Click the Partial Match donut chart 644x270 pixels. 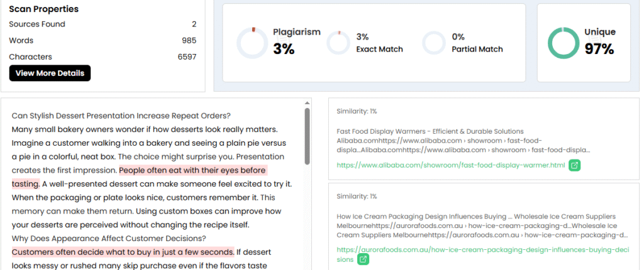click(x=434, y=43)
